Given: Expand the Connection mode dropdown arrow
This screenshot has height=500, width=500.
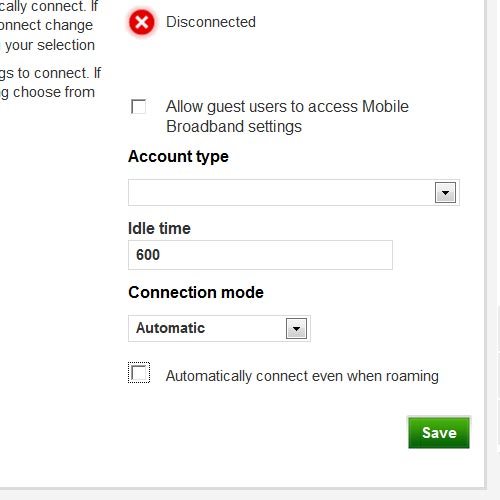Looking at the screenshot, I should [x=296, y=328].
